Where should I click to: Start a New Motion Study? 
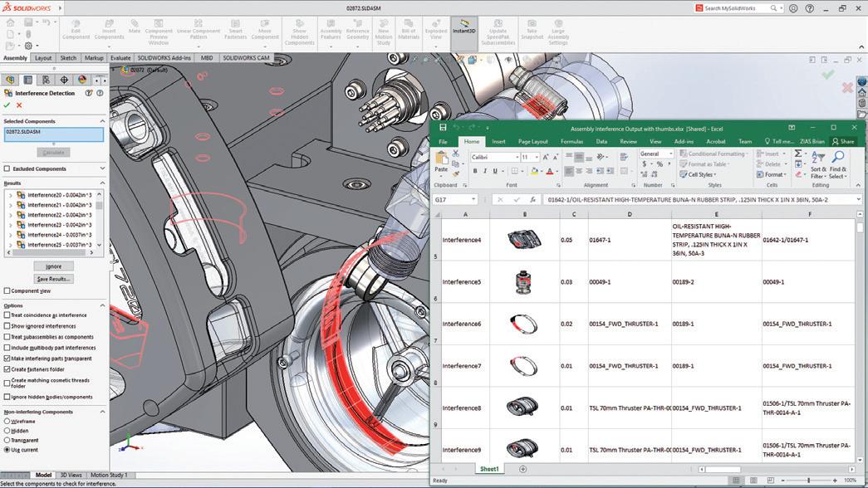tap(384, 32)
